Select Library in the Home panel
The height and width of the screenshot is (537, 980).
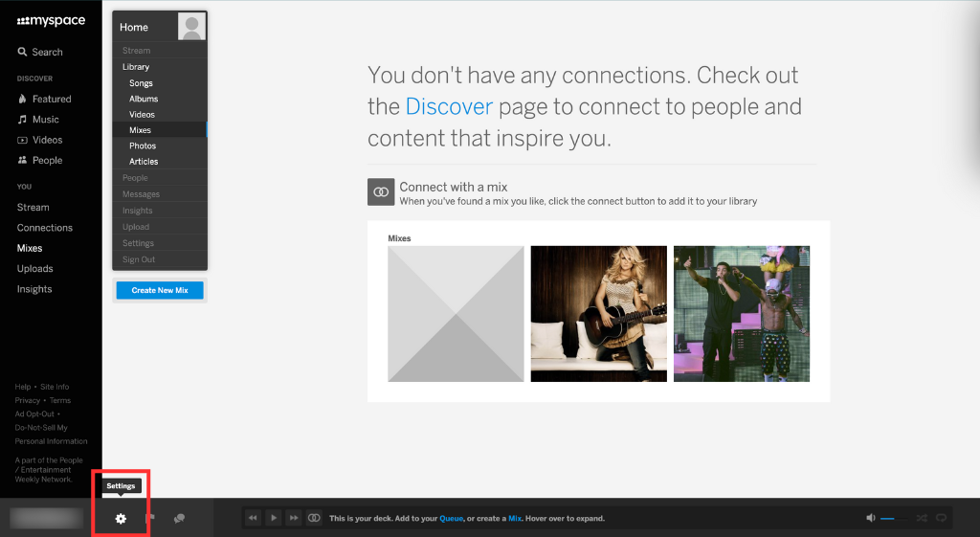pyautogui.click(x=160, y=67)
